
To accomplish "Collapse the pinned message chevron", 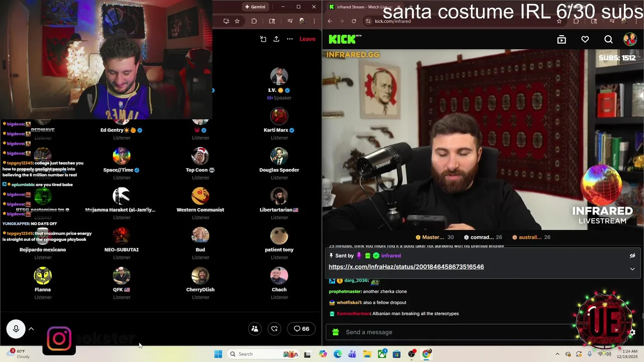I will coord(632,269).
